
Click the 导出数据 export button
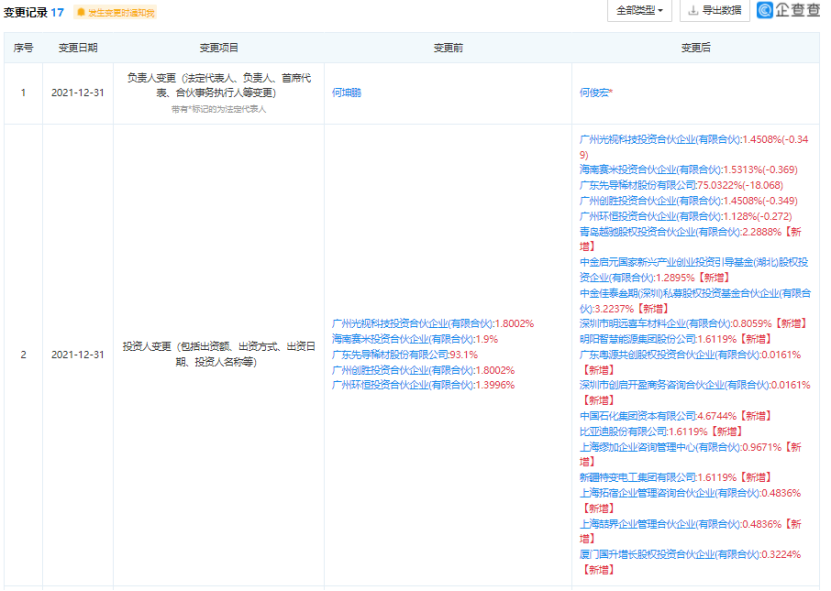point(716,12)
